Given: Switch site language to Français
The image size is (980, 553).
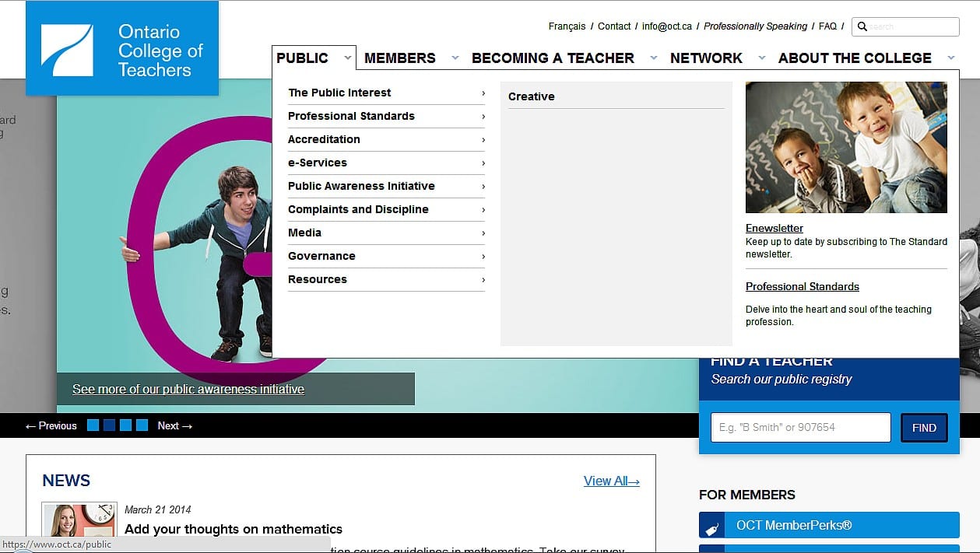Looking at the screenshot, I should point(567,26).
